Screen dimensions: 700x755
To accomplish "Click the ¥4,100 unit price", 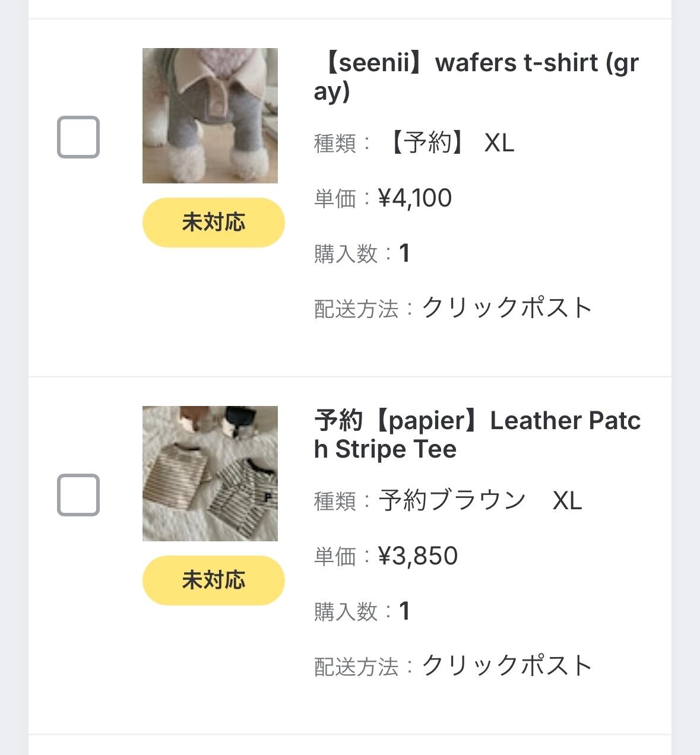I will coord(415,198).
